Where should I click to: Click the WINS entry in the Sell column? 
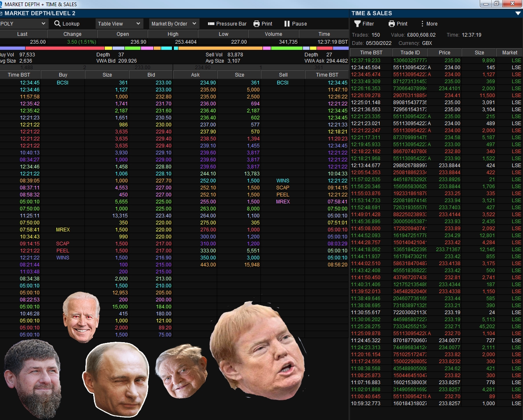[283, 181]
